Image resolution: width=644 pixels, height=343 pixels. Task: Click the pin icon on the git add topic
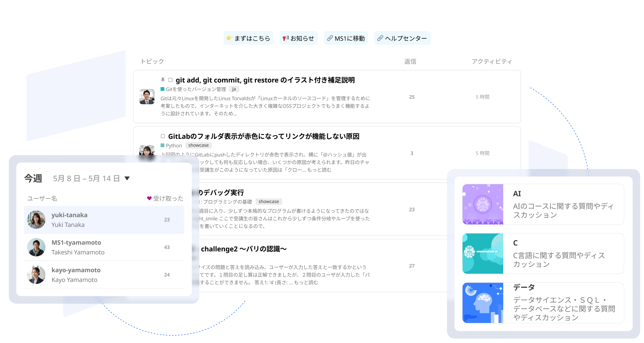163,80
